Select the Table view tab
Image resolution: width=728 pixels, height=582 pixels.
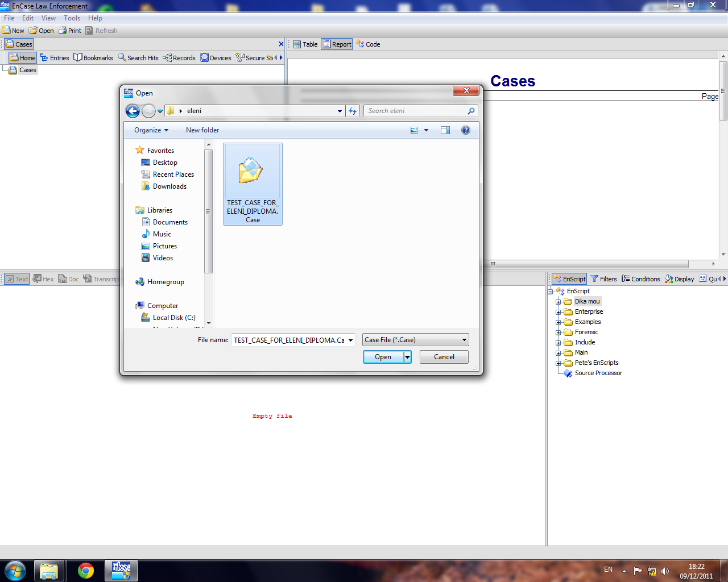pos(305,44)
